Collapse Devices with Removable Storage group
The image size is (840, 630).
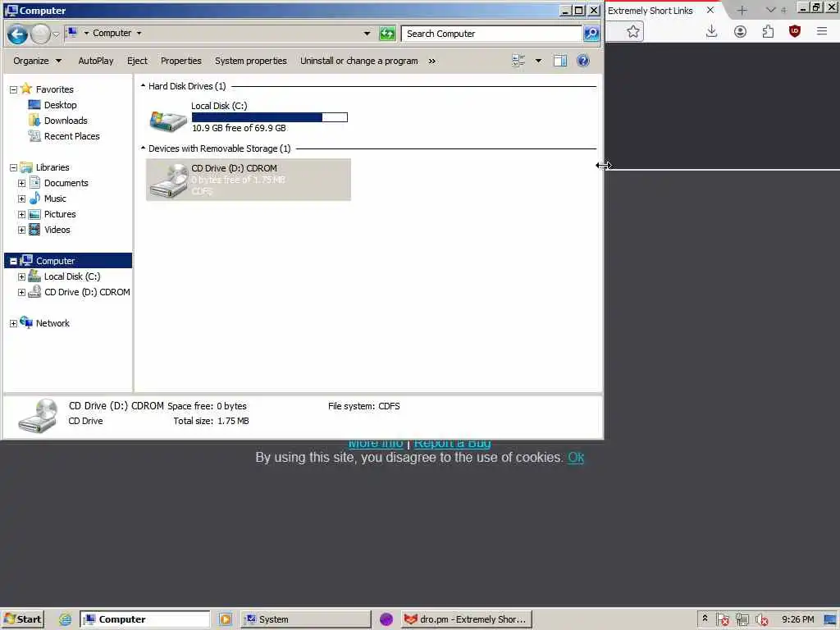[143, 148]
